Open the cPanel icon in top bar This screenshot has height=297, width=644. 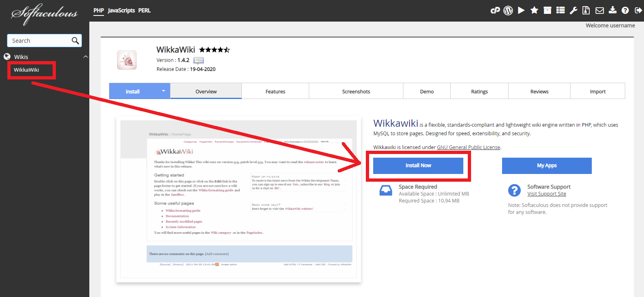pos(495,11)
